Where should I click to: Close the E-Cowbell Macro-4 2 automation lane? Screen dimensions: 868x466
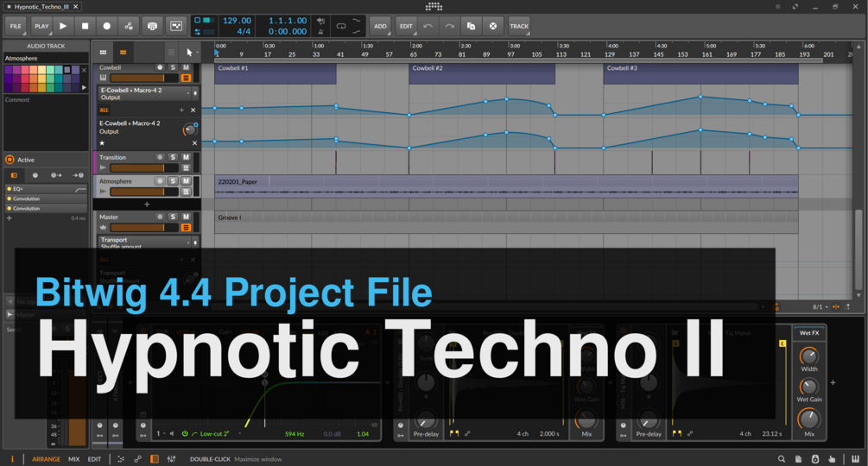(194, 143)
